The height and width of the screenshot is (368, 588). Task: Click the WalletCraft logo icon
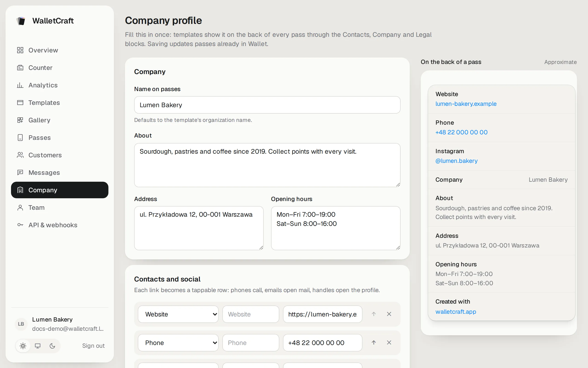pos(21,21)
